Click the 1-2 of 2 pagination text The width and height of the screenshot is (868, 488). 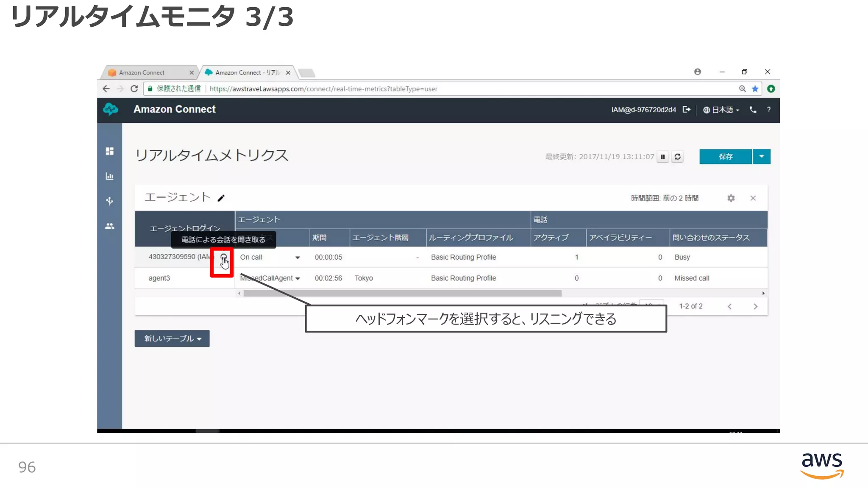click(690, 306)
